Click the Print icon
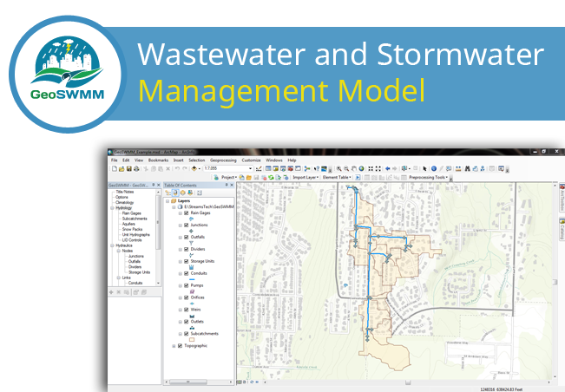 (136, 168)
